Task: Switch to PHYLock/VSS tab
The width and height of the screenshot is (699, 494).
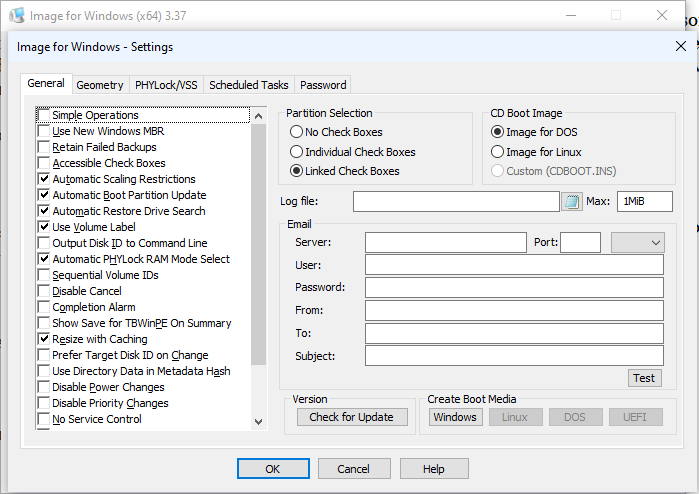Action: coord(166,85)
